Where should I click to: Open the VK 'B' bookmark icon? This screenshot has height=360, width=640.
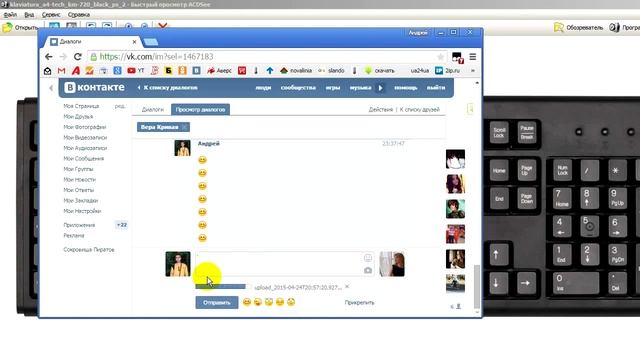coord(196,71)
